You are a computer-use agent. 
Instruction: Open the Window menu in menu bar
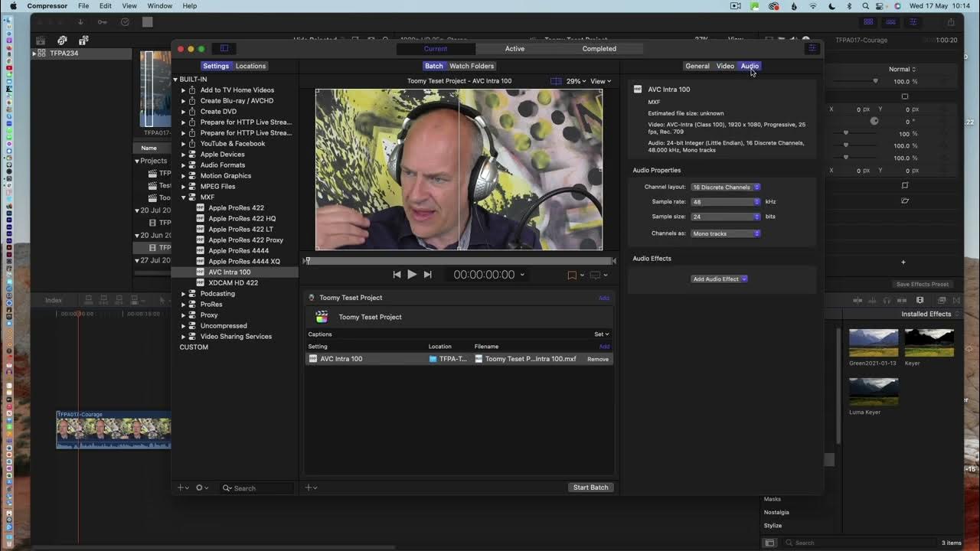tap(159, 6)
